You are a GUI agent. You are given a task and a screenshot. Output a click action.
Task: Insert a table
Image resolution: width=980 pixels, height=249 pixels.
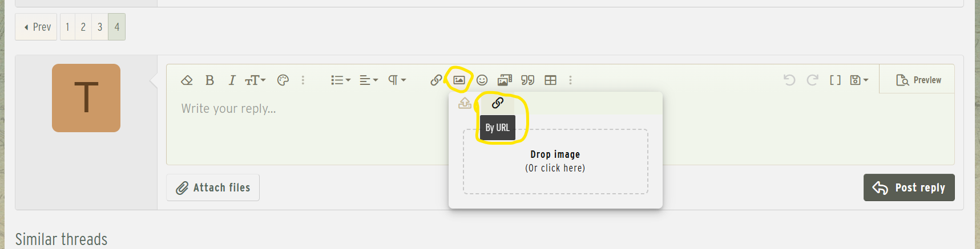point(550,80)
